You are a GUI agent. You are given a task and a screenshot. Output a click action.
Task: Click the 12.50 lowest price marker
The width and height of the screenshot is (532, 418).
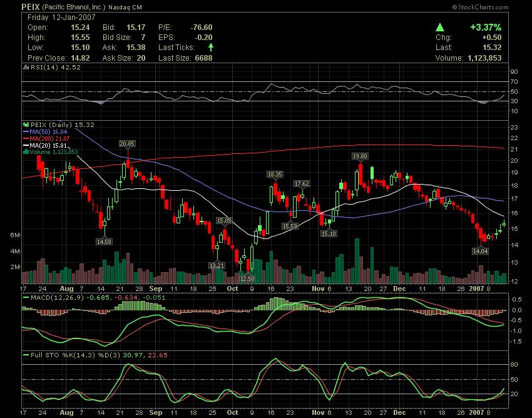(x=247, y=278)
